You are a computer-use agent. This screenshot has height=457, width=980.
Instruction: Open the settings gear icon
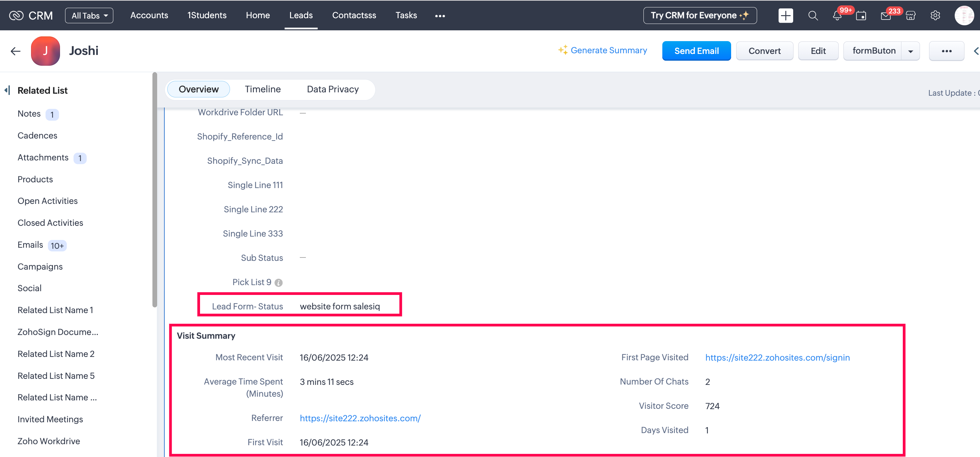(x=935, y=16)
